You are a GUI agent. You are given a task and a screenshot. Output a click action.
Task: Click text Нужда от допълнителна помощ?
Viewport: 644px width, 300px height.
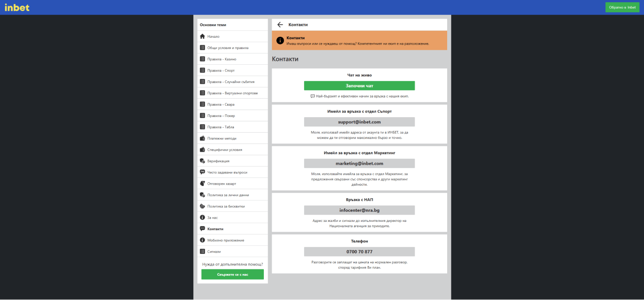(x=233, y=264)
